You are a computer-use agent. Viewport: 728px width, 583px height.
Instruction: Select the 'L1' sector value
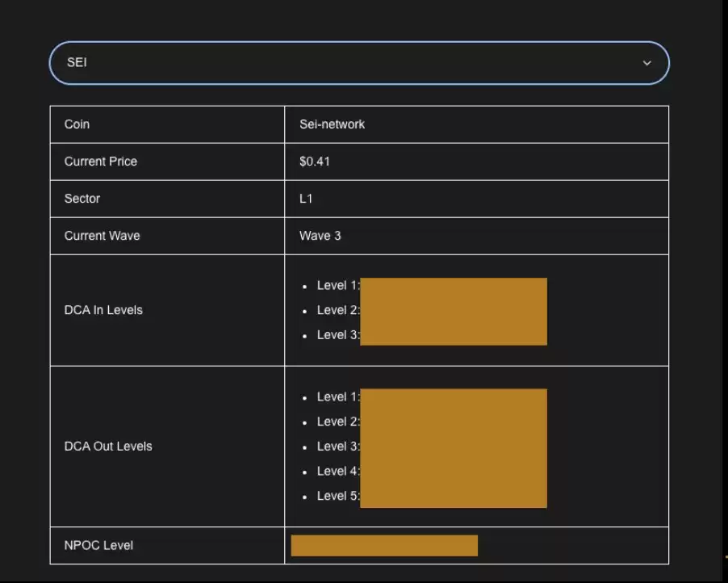point(306,199)
